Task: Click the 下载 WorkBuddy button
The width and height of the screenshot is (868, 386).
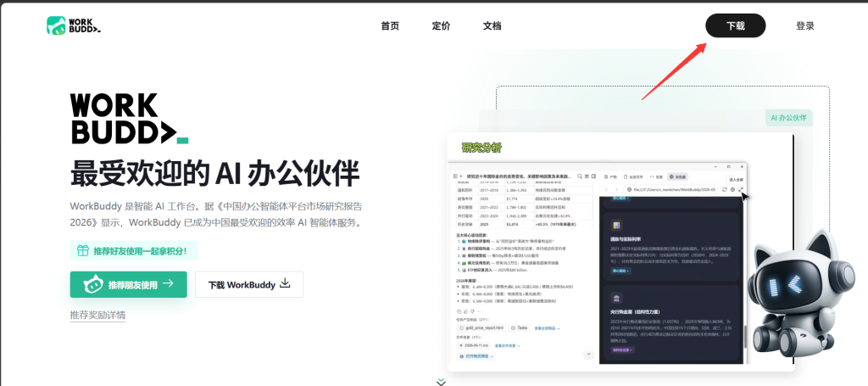Action: click(249, 284)
